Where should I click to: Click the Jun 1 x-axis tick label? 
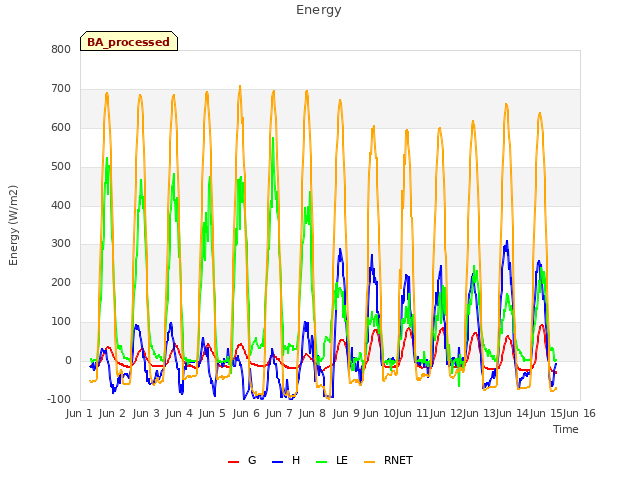click(x=79, y=413)
